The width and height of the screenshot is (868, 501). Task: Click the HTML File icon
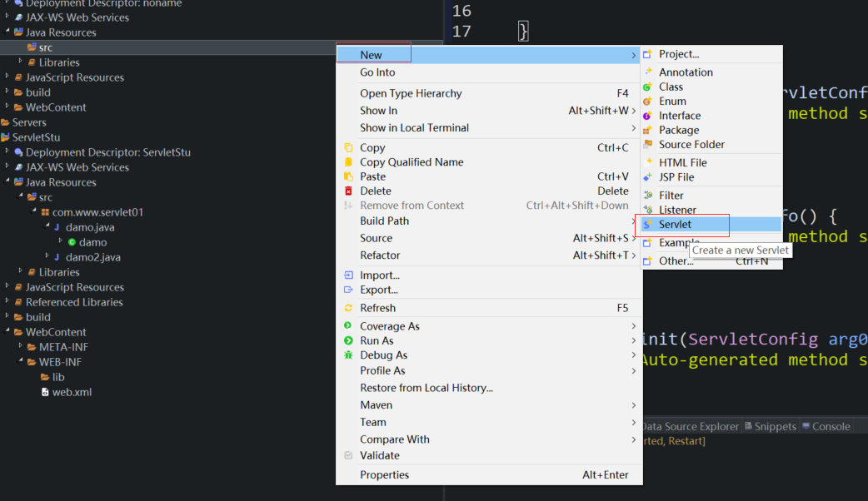tap(648, 162)
